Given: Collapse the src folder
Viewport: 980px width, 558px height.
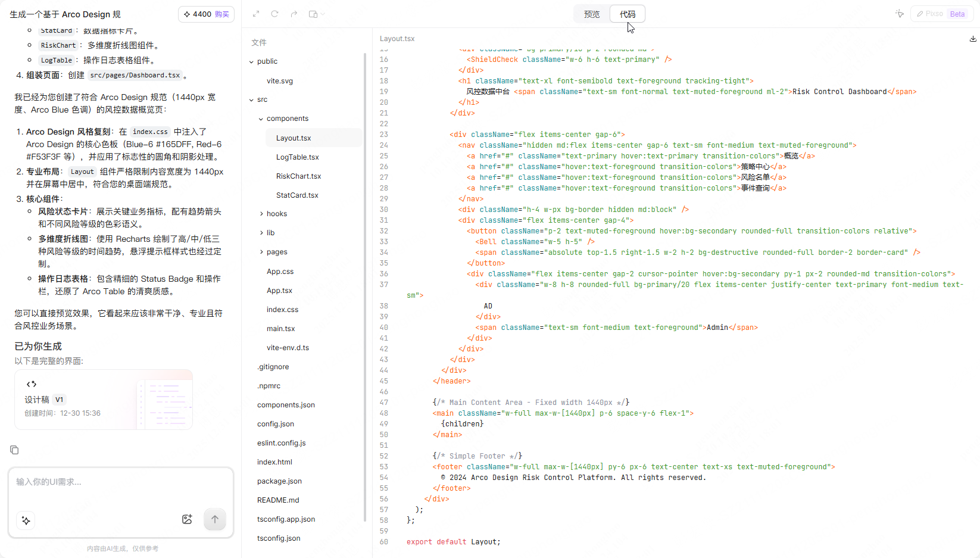Looking at the screenshot, I should click(x=251, y=99).
